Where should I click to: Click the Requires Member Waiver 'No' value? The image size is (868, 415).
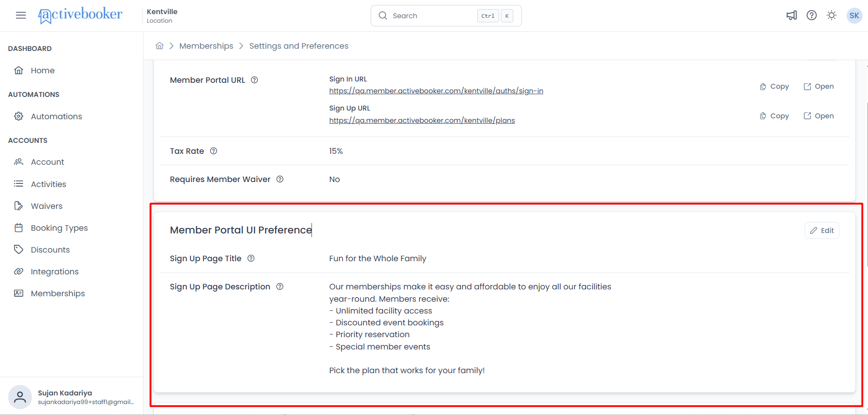335,179
